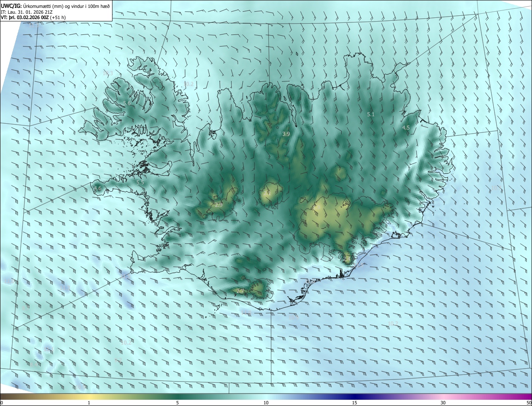Click the 2.9 value label on the map
This screenshot has width=532, height=406.
pyautogui.click(x=219, y=205)
